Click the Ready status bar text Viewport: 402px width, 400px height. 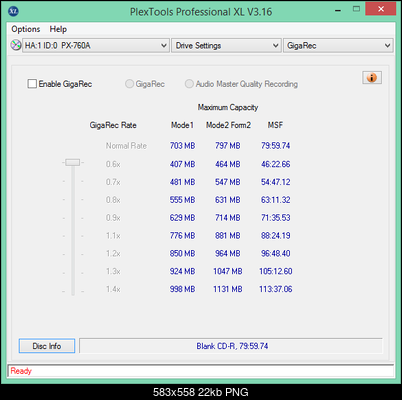click(x=21, y=371)
